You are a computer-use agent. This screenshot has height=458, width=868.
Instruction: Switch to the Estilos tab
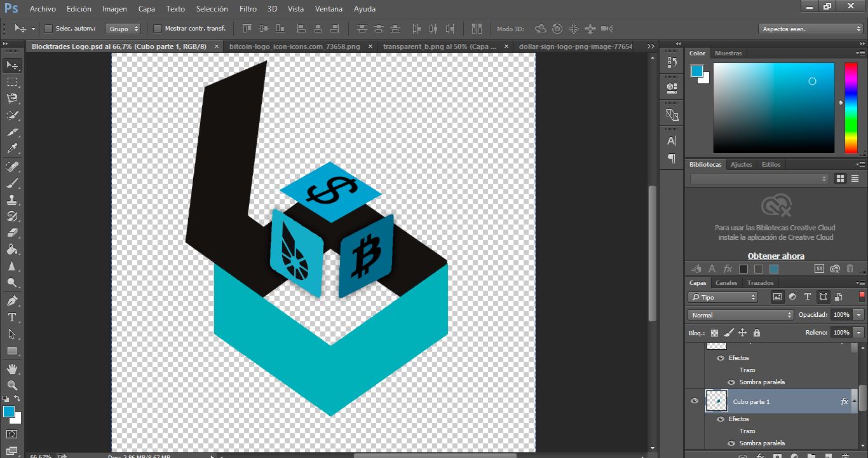[x=771, y=165]
